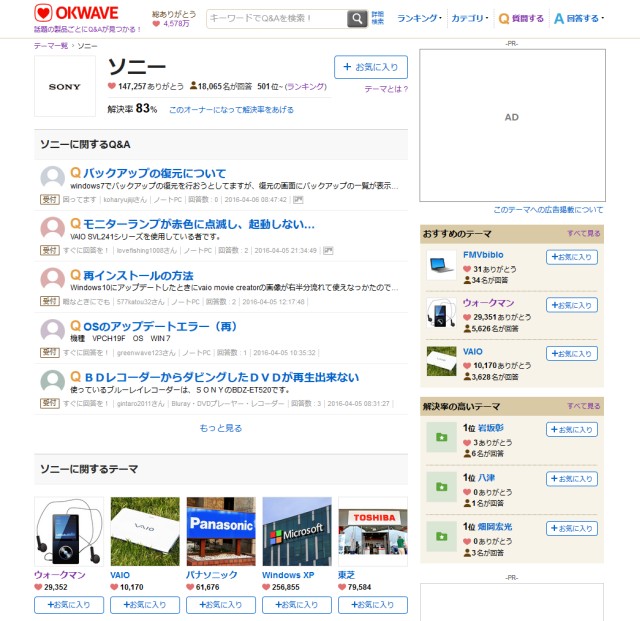Viewport: 640px width, 621px height.
Task: Add bottom ウォークマン card to favorites
Action: click(x=69, y=605)
